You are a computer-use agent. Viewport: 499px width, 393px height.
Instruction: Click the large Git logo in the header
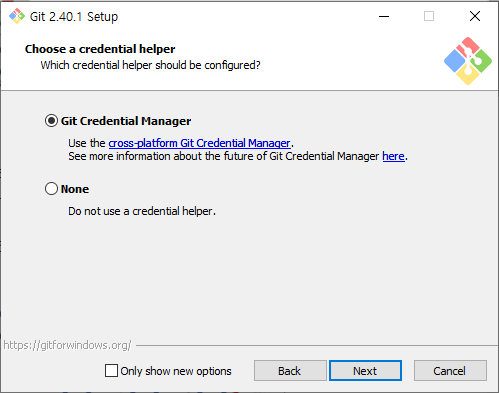(468, 61)
